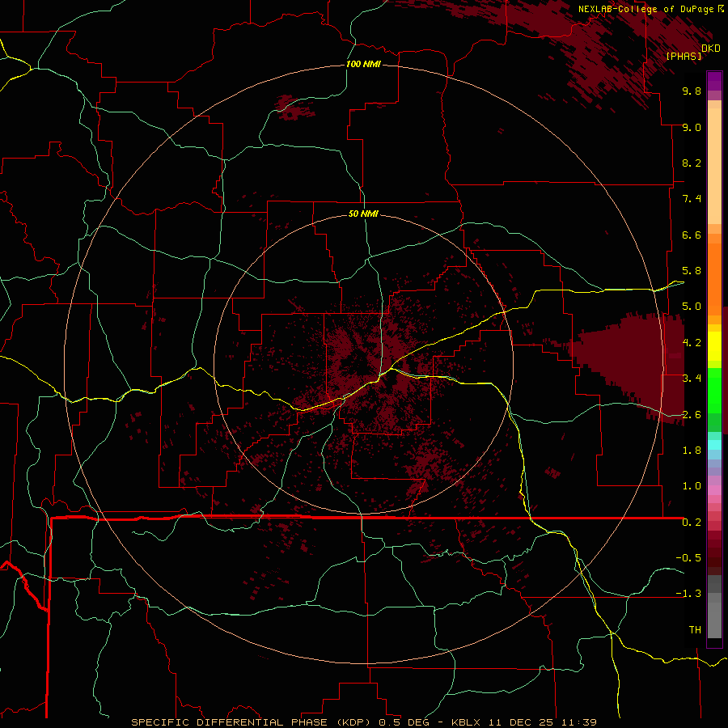Click the TH threshold label
Image resolution: width=728 pixels, height=728 pixels.
tap(695, 630)
